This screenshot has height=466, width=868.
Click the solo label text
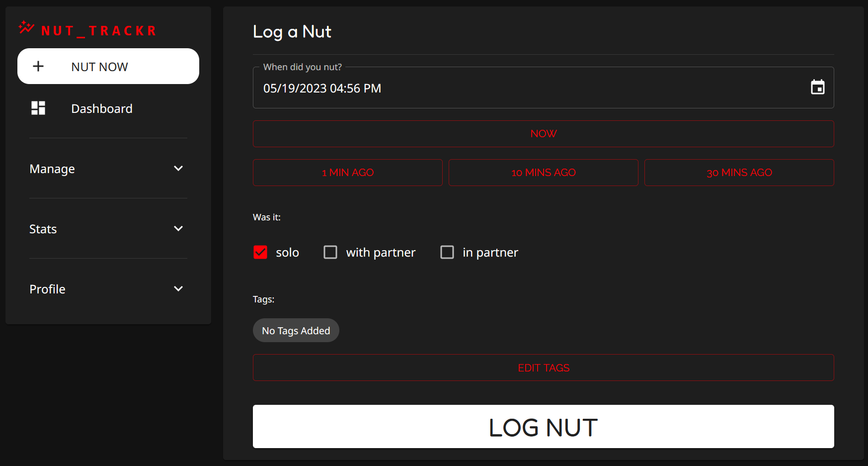288,253
